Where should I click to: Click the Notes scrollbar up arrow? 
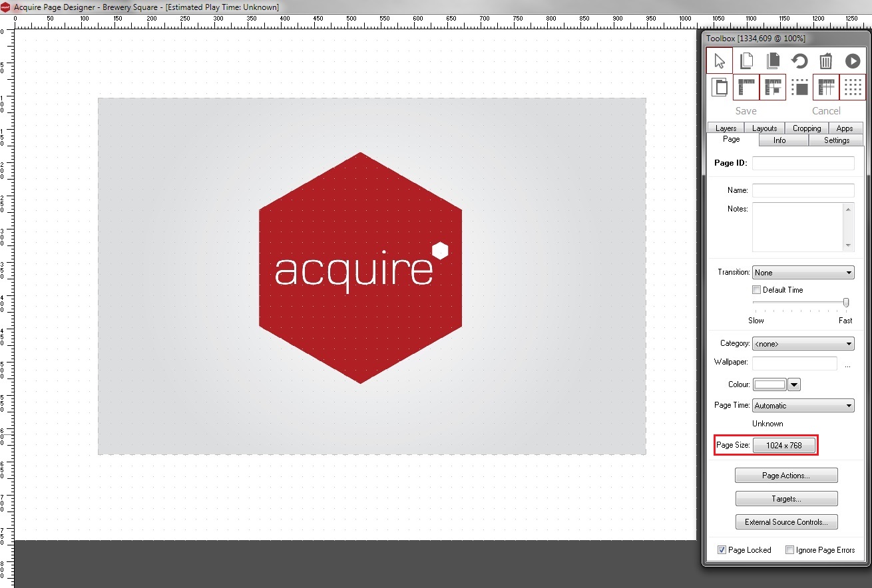click(849, 209)
